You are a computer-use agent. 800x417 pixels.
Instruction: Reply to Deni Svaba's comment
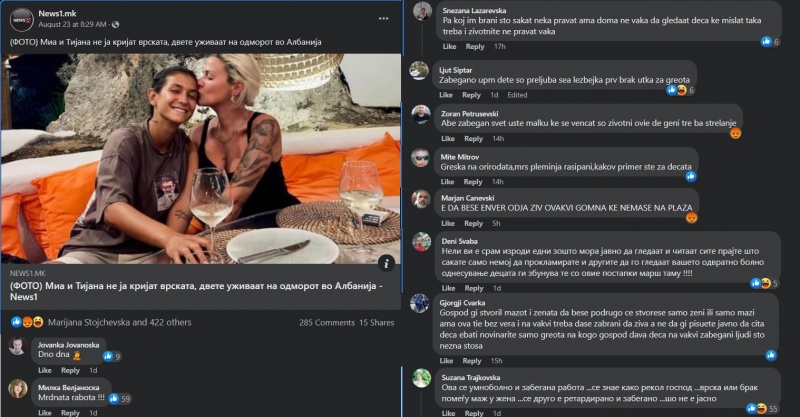[473, 288]
